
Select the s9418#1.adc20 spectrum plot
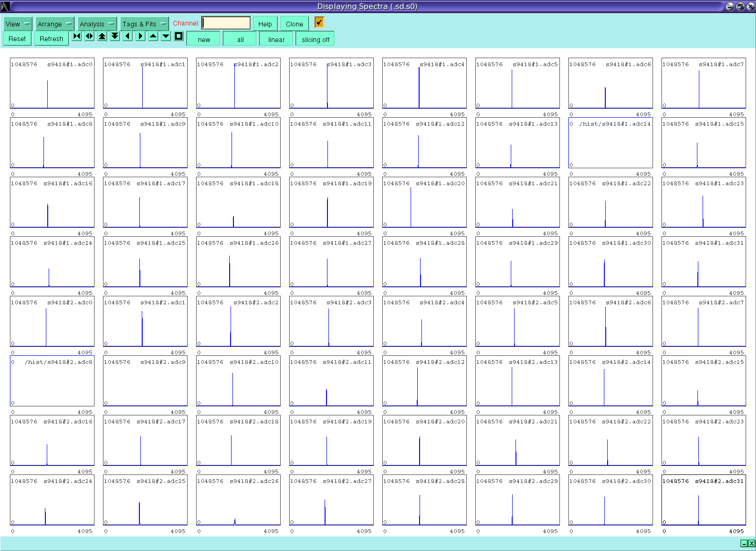coord(424,202)
